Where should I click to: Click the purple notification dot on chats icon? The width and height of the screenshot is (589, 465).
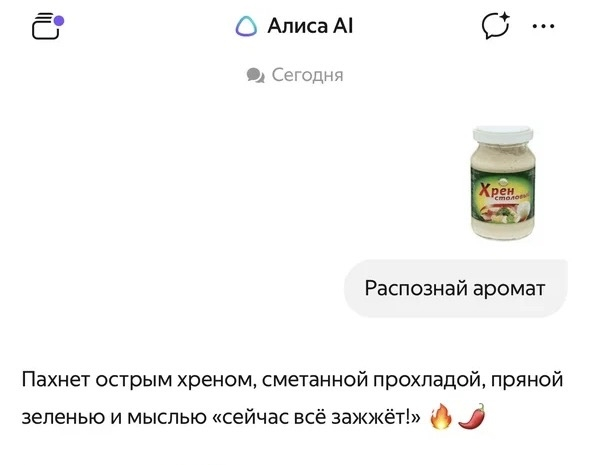coord(59,21)
